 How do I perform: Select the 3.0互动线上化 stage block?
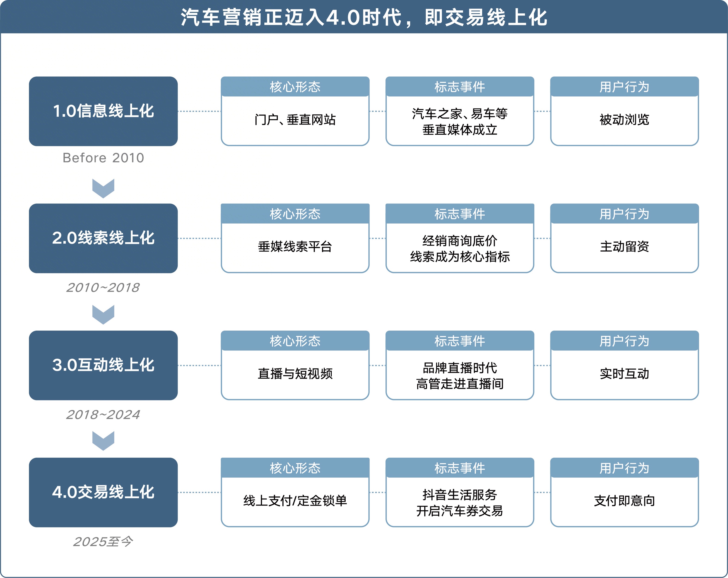pyautogui.click(x=103, y=365)
